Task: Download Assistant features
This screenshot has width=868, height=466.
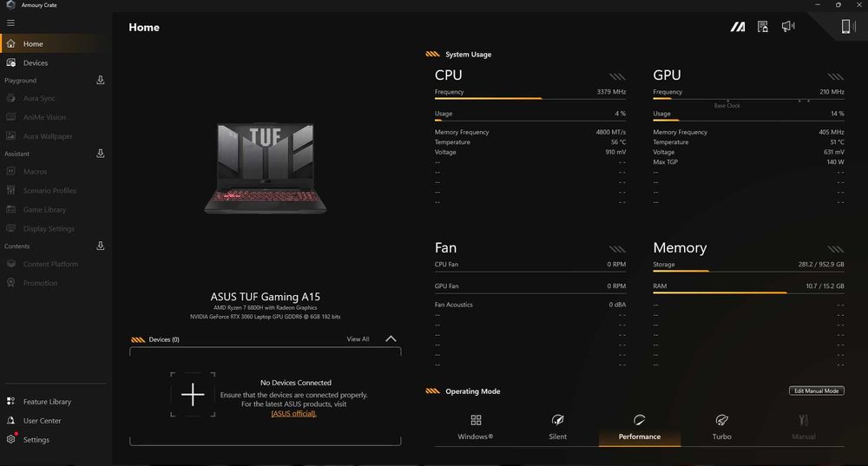Action: point(100,154)
